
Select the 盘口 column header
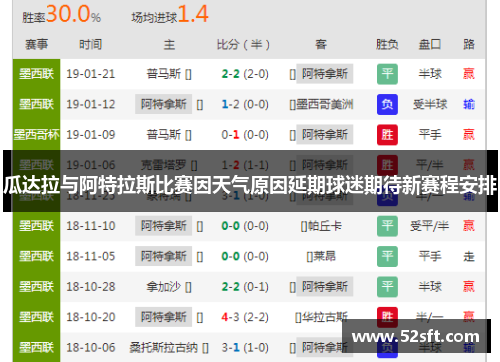pyautogui.click(x=430, y=44)
